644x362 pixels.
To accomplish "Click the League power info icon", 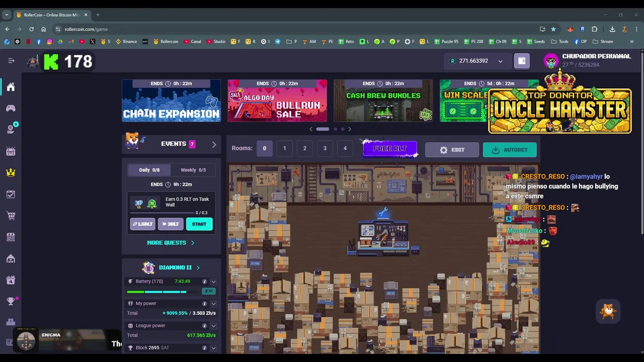I will click(204, 326).
